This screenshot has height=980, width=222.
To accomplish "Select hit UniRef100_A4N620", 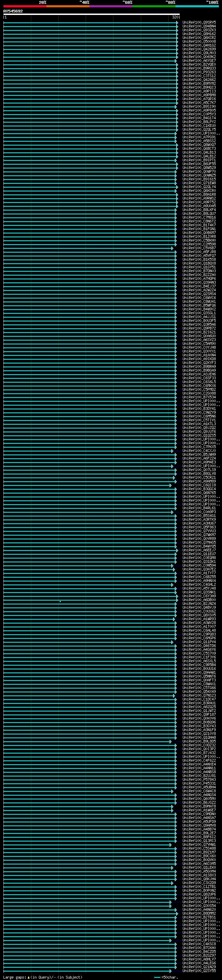I will click(x=199, y=909).
